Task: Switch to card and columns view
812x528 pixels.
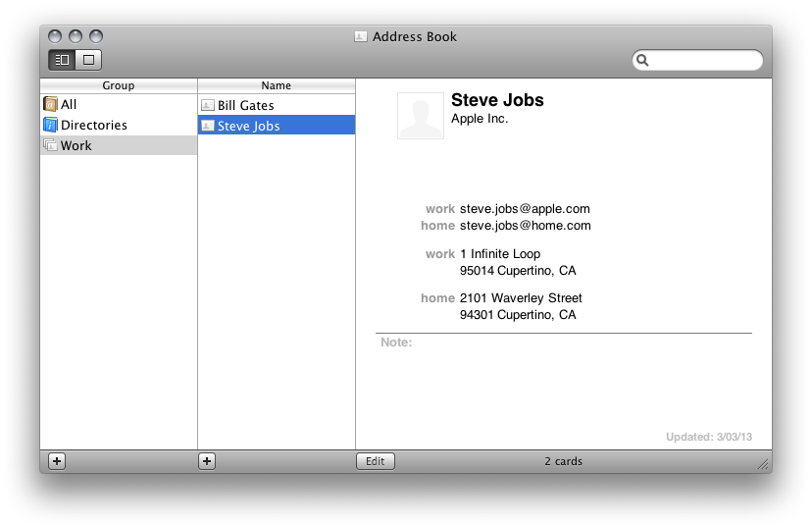Action: 62,60
